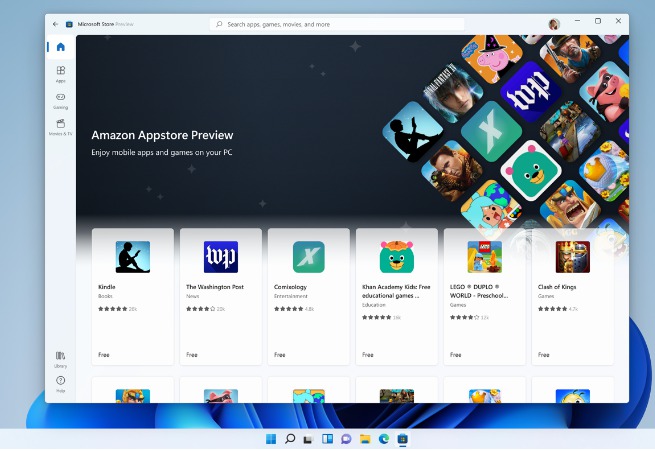The width and height of the screenshot is (655, 451).
Task: Click the back arrow in the title bar
Action: pyautogui.click(x=56, y=24)
